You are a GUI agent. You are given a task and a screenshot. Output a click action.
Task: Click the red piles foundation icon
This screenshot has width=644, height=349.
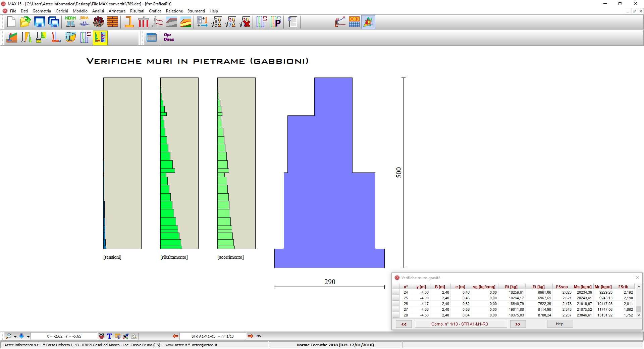[144, 22]
